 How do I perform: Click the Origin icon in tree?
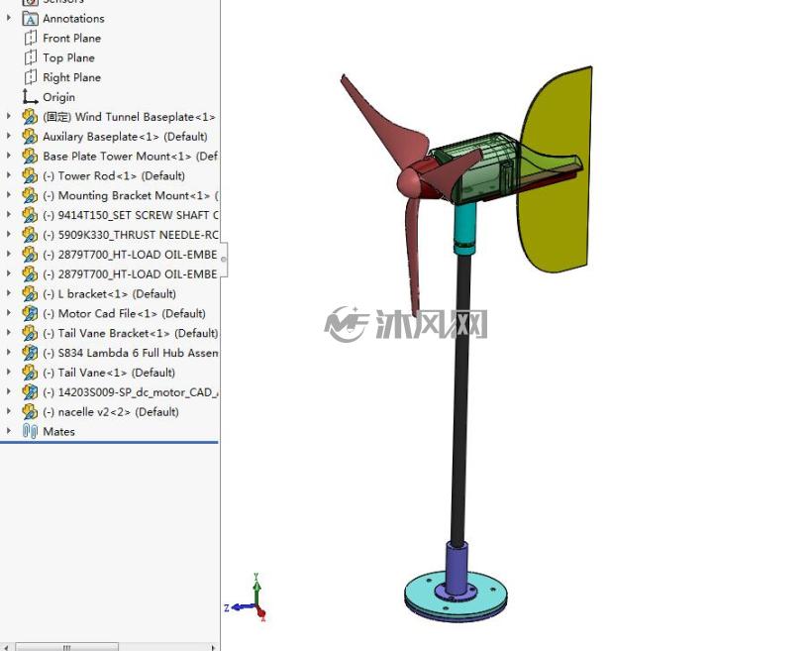pos(30,97)
